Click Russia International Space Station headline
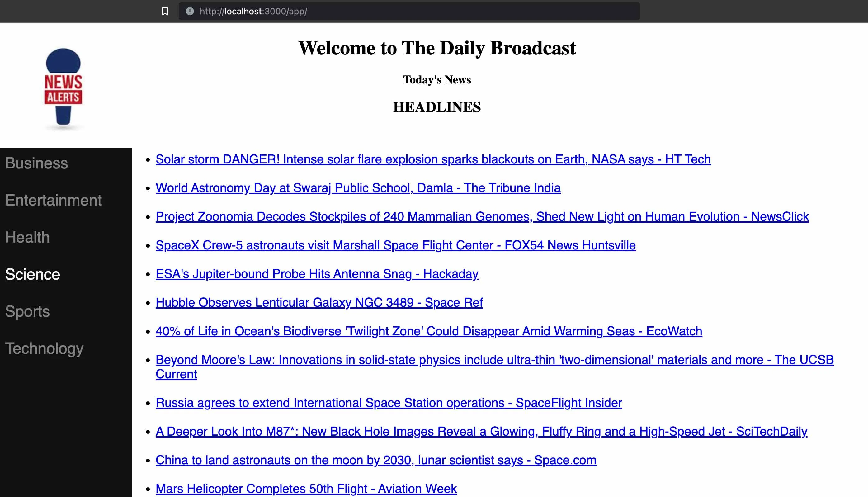The width and height of the screenshot is (868, 497). (388, 403)
